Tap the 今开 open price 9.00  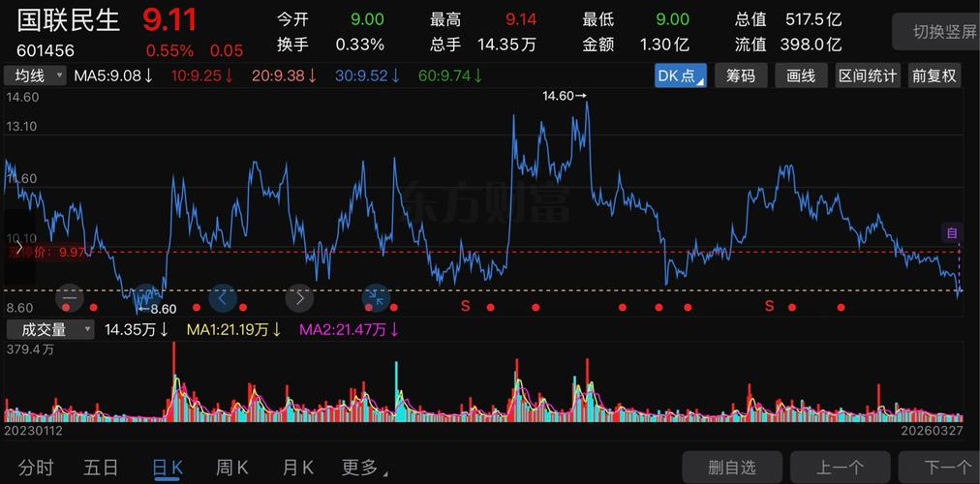367,19
